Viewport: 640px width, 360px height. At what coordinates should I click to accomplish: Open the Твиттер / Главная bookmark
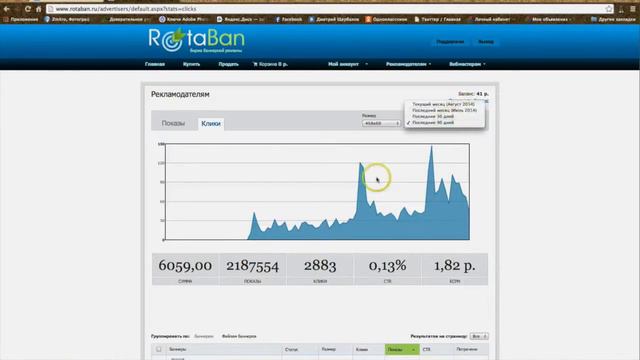point(437,19)
